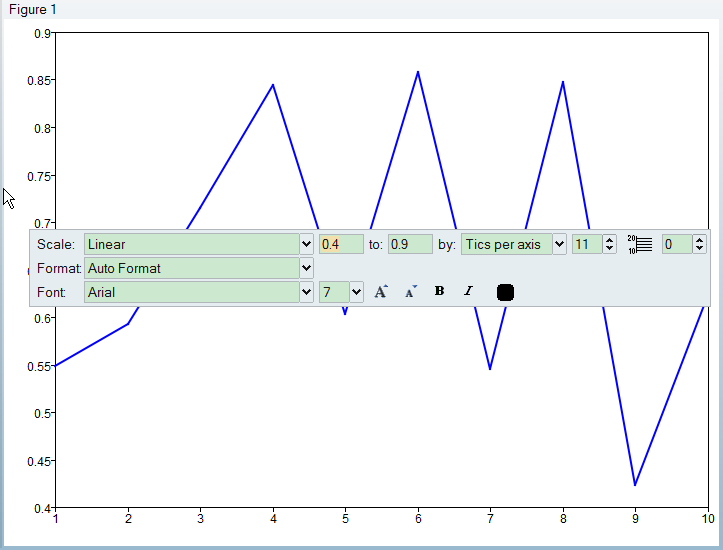Decrease the minor tics value stepper
This screenshot has width=723, height=550.
(x=699, y=249)
